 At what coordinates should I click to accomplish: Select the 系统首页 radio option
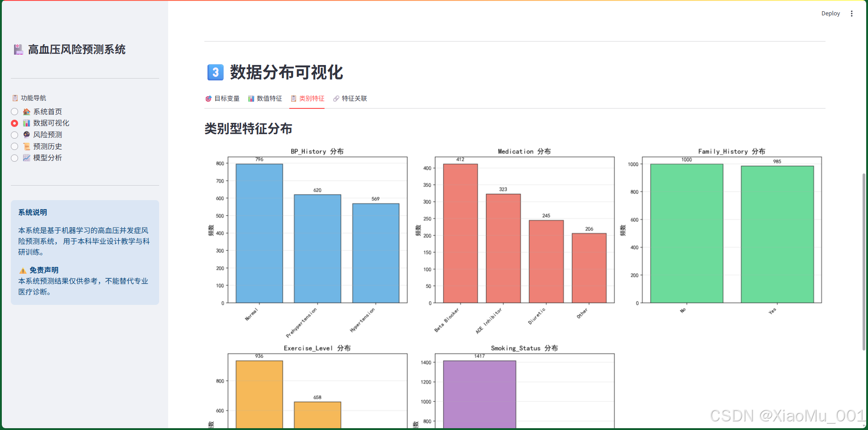coord(14,112)
